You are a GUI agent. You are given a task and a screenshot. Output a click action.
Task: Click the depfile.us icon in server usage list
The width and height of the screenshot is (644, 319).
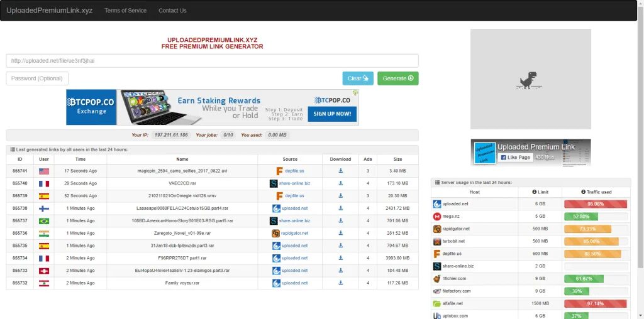point(437,254)
